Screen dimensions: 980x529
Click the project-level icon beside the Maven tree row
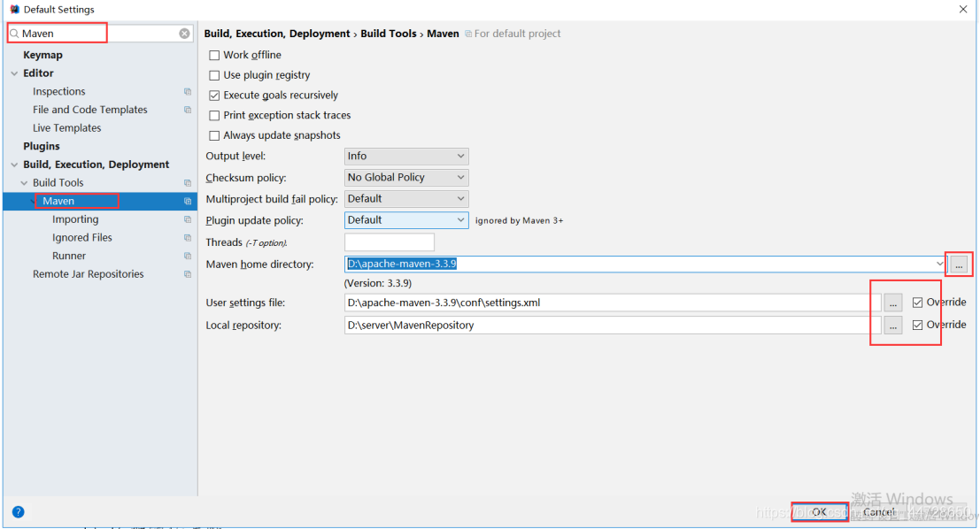(188, 201)
